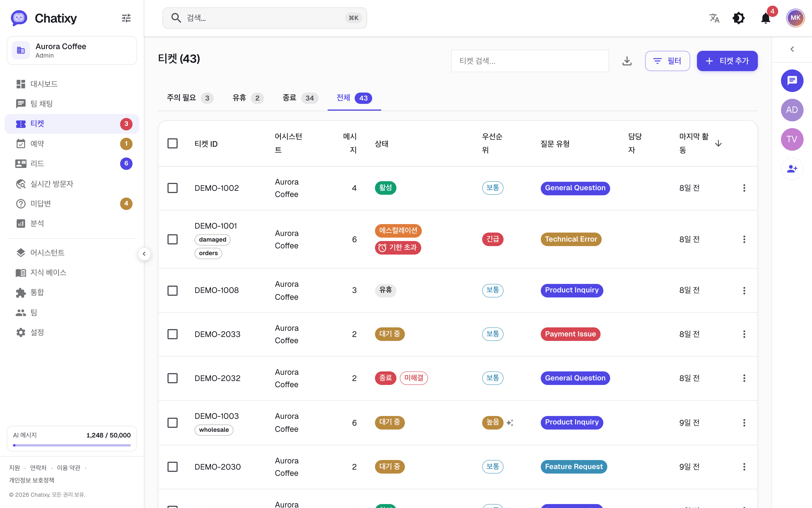Open 지식 베이스 in sidebar
Screen dimensions: 812x508
coord(72,272)
